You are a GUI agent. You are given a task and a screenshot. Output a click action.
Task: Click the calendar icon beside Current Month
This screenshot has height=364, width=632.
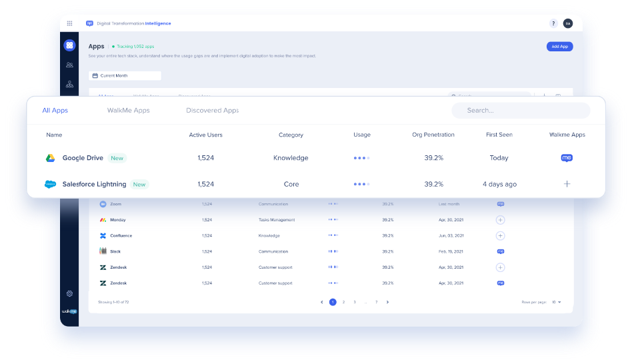(95, 76)
